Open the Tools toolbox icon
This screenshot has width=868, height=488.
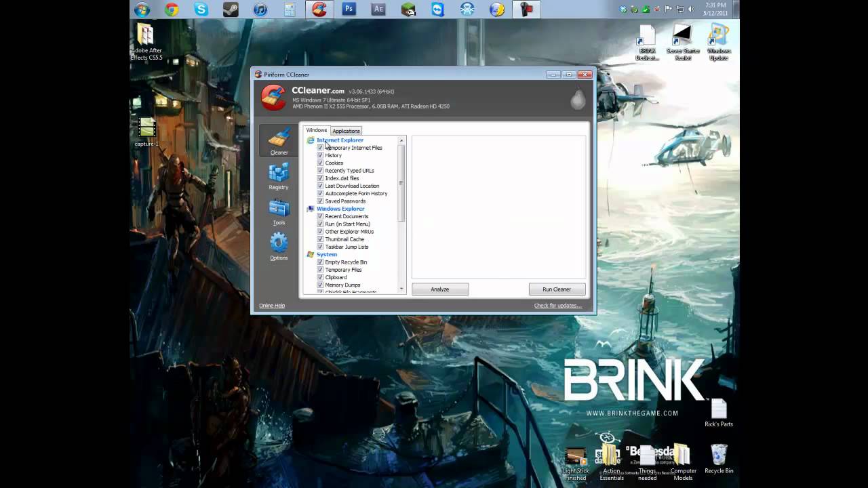pos(279,208)
